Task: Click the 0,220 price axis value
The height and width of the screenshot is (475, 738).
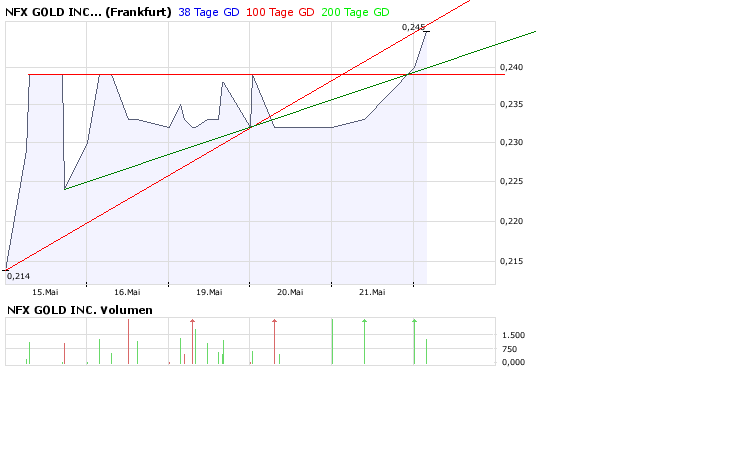Action: tap(511, 221)
